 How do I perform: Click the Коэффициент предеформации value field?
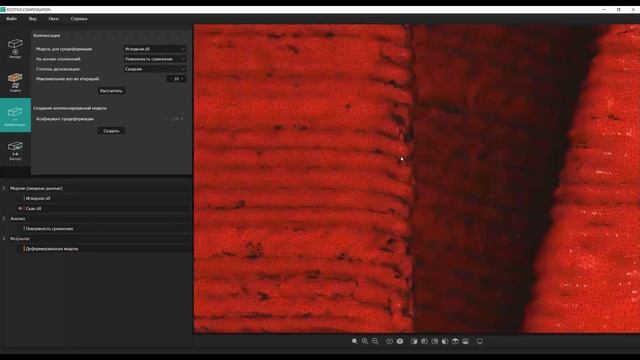175,119
